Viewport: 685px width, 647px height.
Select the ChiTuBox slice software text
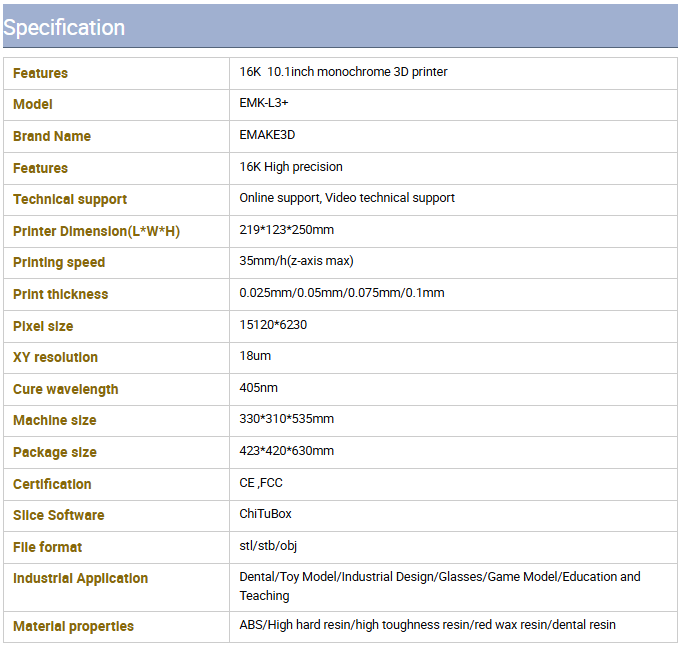265,514
